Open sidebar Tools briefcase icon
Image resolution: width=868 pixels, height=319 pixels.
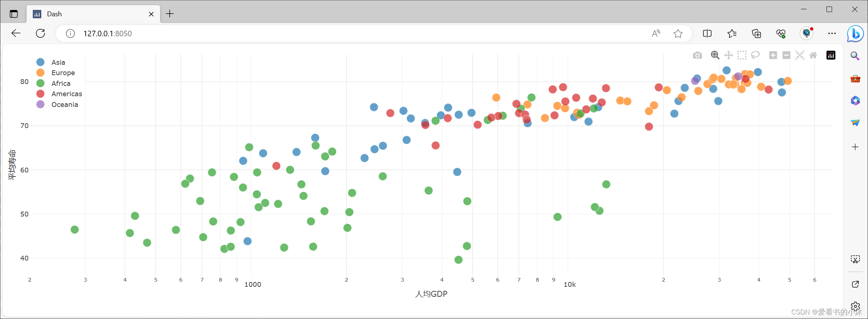pos(855,78)
